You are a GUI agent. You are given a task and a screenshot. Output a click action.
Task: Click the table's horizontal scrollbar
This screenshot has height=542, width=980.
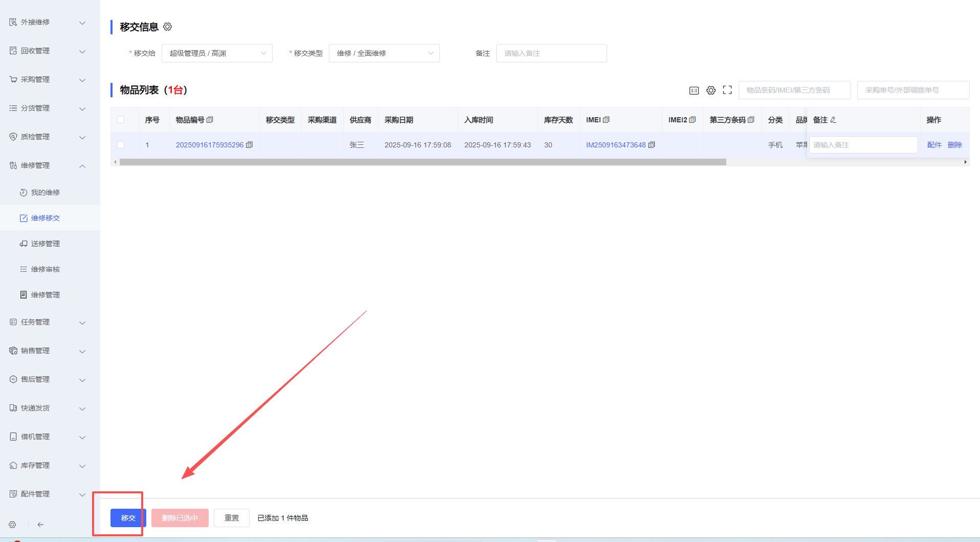pos(422,162)
